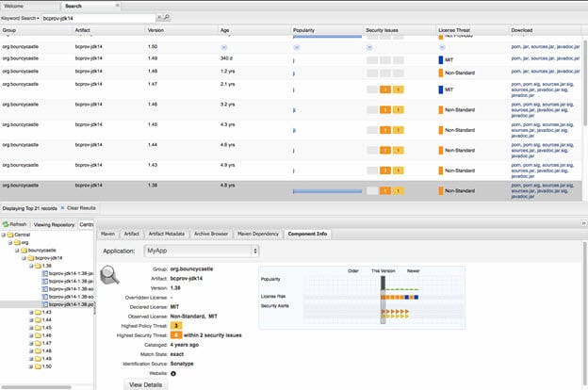Click the large component magnifier icon
The height and width of the screenshot is (390, 588).
pyautogui.click(x=111, y=275)
